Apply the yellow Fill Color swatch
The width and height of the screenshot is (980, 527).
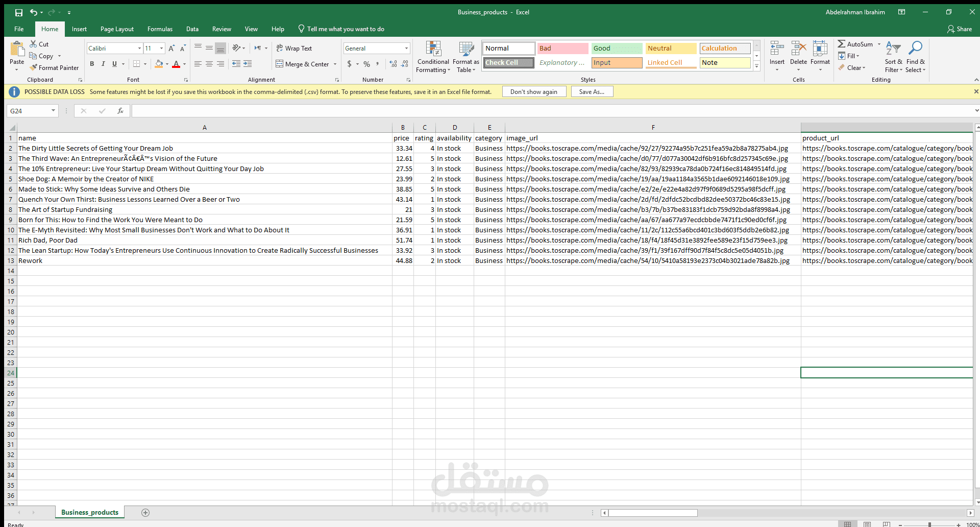159,64
